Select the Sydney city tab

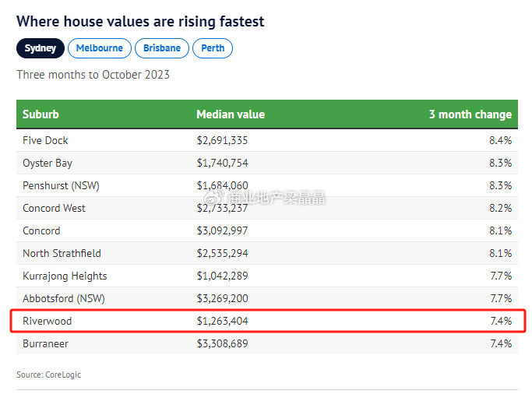pyautogui.click(x=41, y=48)
